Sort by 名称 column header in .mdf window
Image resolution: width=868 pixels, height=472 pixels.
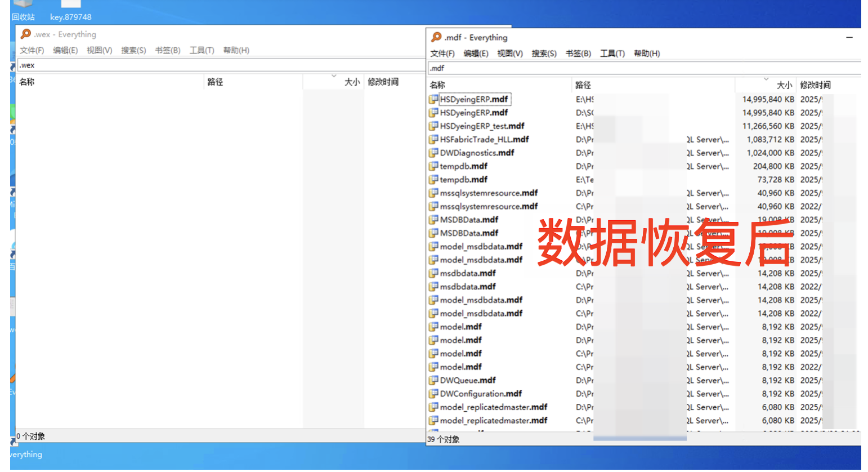(x=437, y=85)
